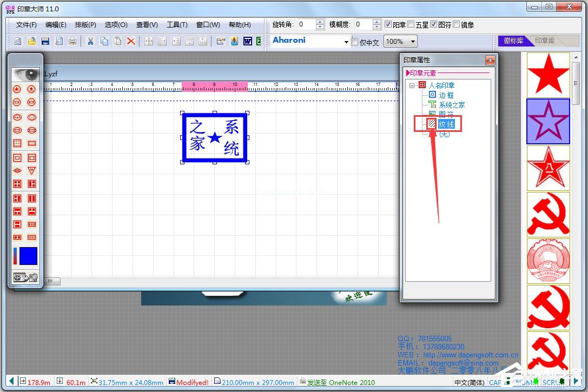Select the inverted triangle seal template
The height and width of the screenshot is (392, 588).
(32, 170)
